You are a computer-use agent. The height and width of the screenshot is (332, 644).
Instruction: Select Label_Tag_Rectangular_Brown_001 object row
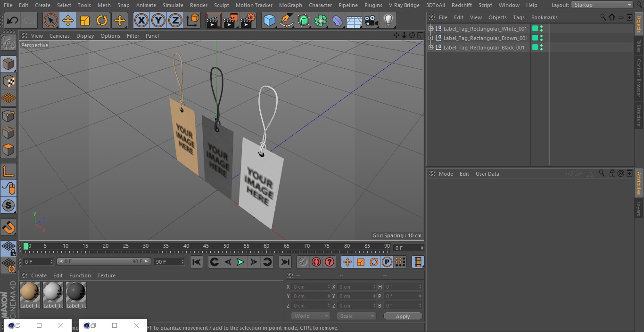pyautogui.click(x=486, y=38)
